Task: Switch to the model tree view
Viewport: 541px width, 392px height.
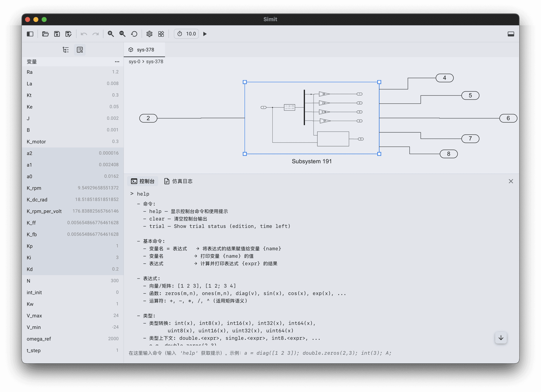Action: click(x=66, y=50)
